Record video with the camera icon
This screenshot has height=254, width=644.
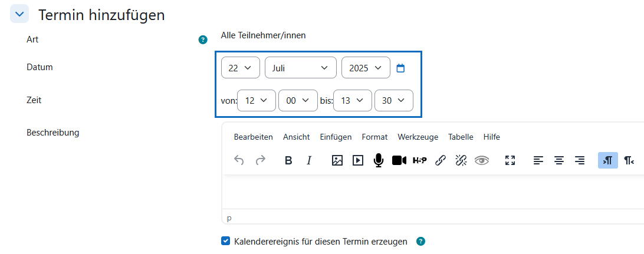click(399, 160)
